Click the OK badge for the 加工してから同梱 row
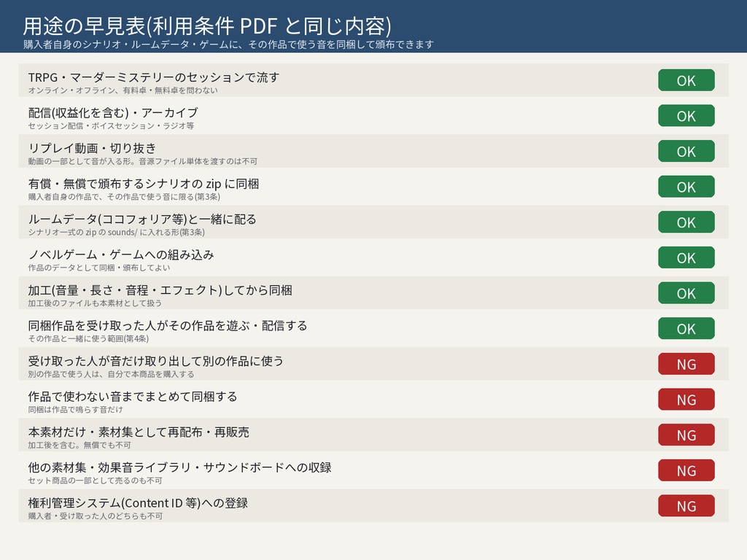The image size is (747, 560). tap(686, 293)
